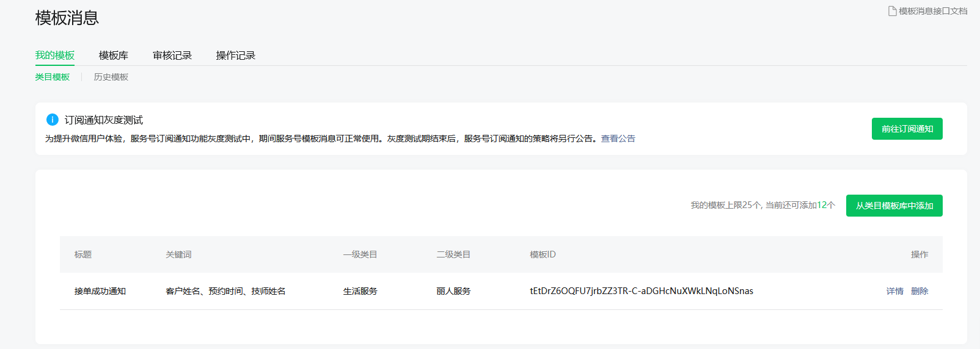Screen dimensions: 980x349
Task: Click the 一级类目 column header
Action: (x=360, y=254)
